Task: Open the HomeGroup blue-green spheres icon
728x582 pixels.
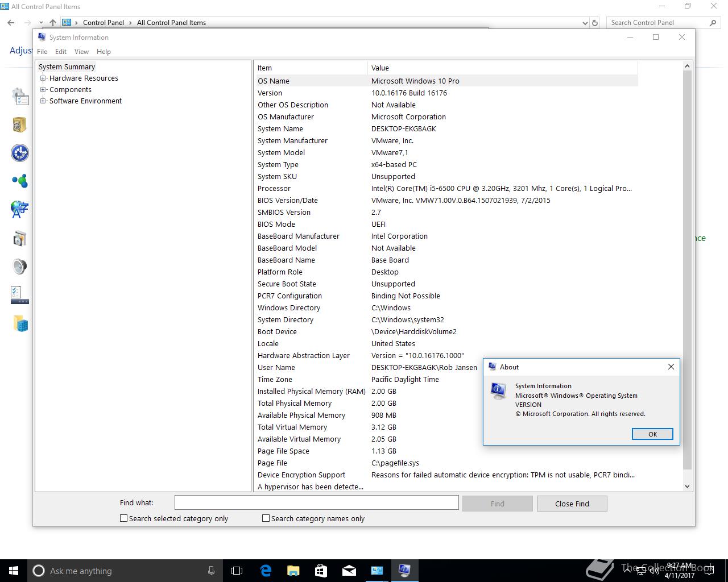Action: click(x=20, y=181)
